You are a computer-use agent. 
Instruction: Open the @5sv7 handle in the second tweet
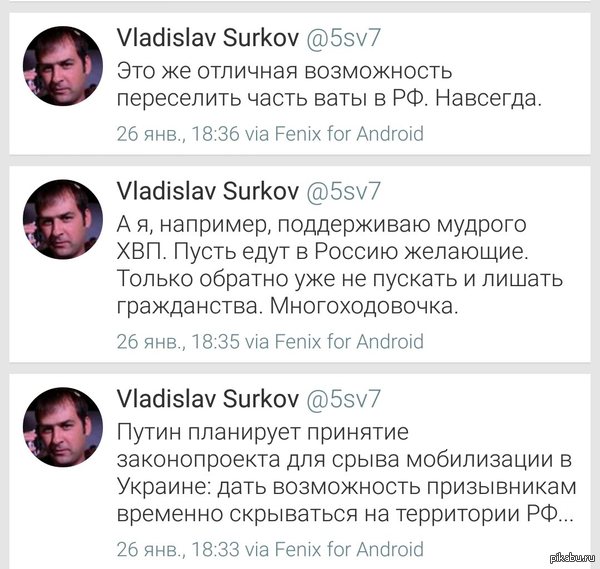pyautogui.click(x=344, y=190)
